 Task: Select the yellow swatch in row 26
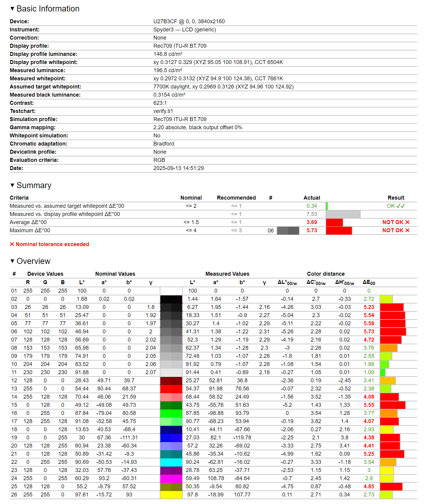171,495
